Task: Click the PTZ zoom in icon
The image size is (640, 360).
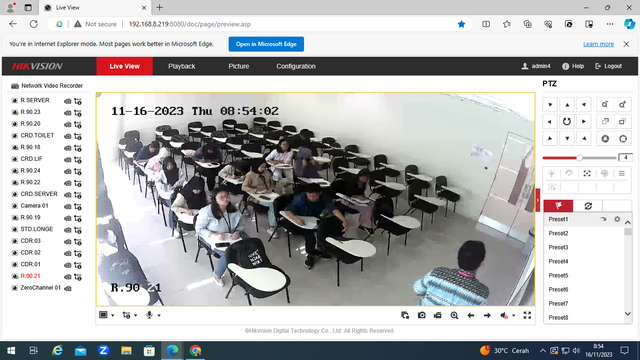Action: pos(622,104)
